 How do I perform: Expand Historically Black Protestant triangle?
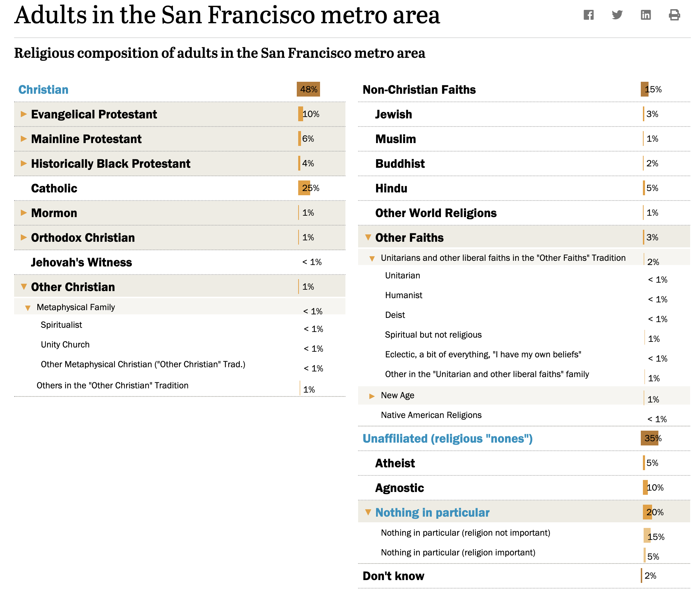click(24, 163)
